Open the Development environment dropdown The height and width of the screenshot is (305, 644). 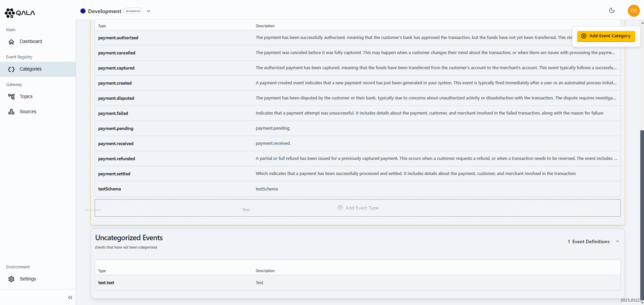[149, 11]
